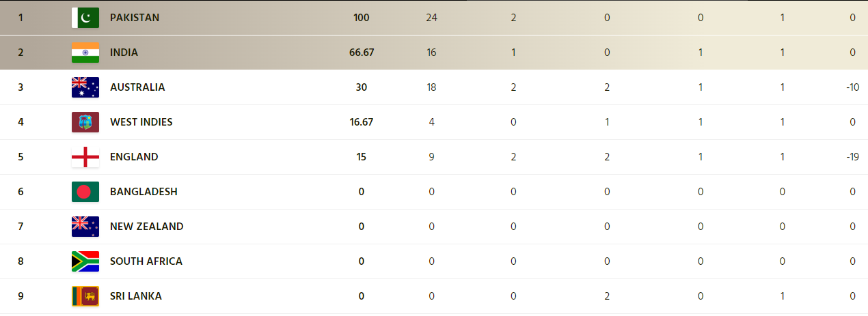This screenshot has width=868, height=316.
Task: Click the England flag icon
Action: (x=85, y=157)
